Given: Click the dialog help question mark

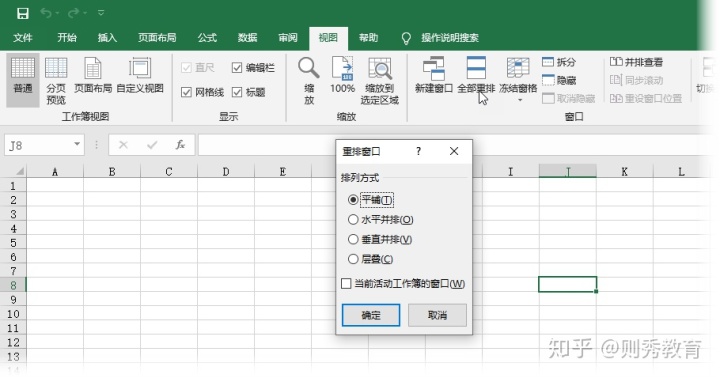Looking at the screenshot, I should click(x=418, y=151).
